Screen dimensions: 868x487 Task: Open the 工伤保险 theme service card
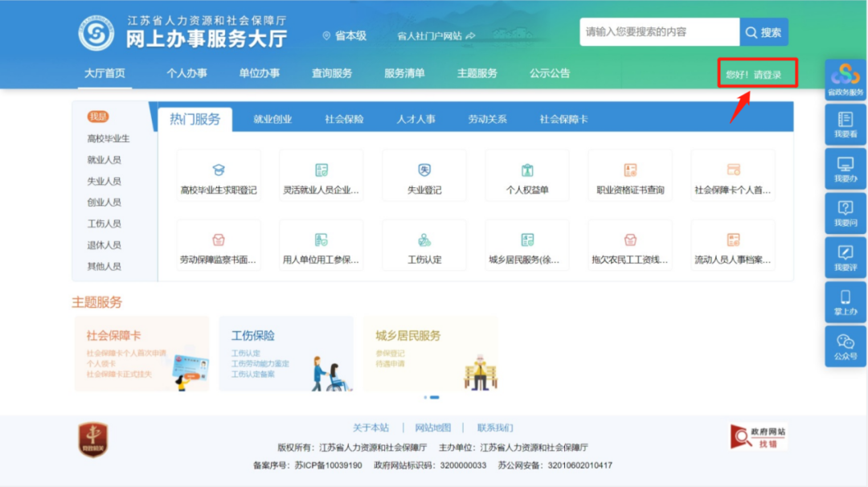pos(285,354)
